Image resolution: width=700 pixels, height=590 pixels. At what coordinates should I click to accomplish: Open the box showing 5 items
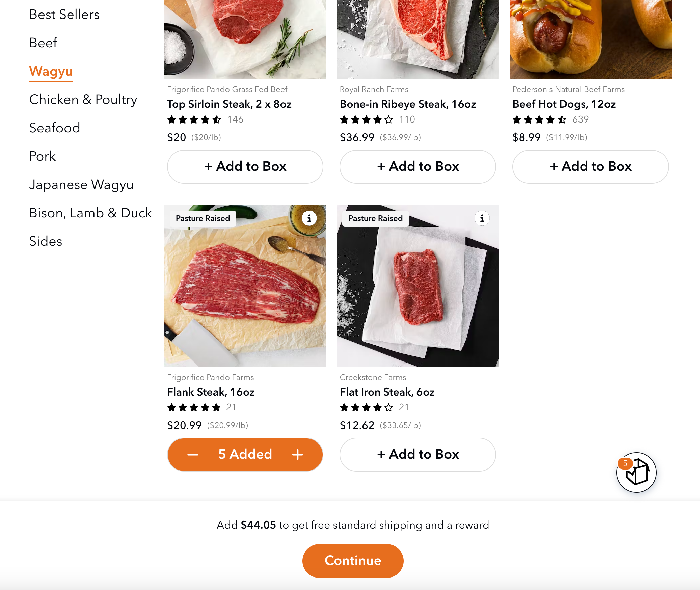tap(636, 473)
